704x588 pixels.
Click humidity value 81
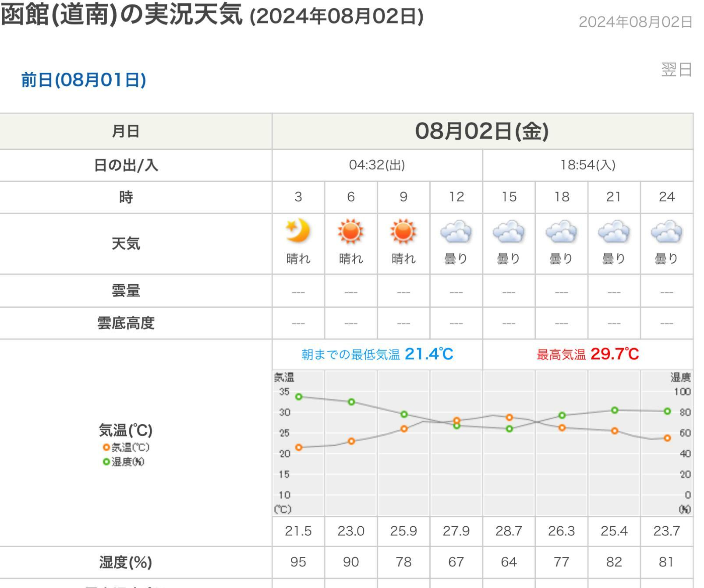666,562
